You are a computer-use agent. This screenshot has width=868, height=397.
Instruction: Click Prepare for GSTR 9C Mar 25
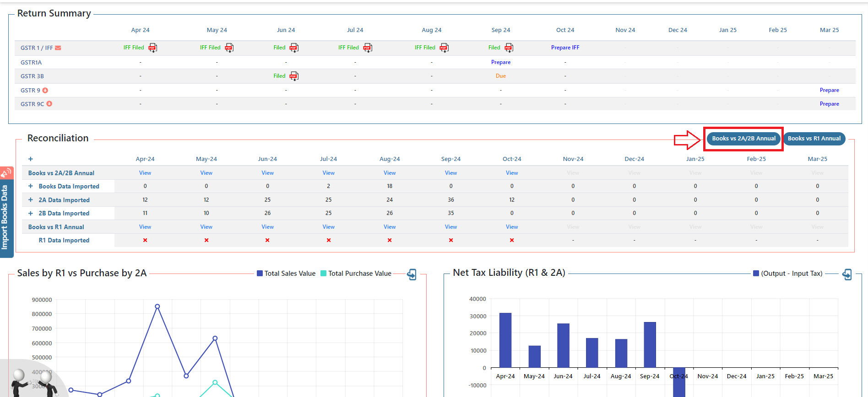[829, 104]
